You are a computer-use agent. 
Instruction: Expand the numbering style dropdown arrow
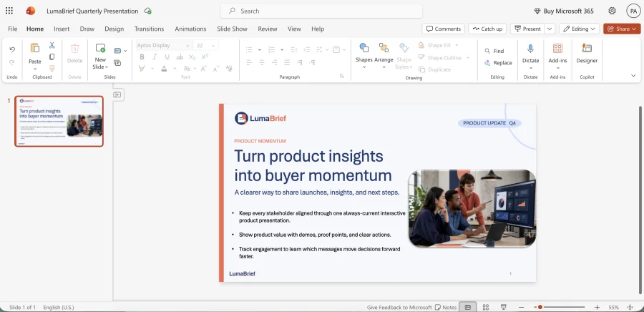(x=282, y=49)
